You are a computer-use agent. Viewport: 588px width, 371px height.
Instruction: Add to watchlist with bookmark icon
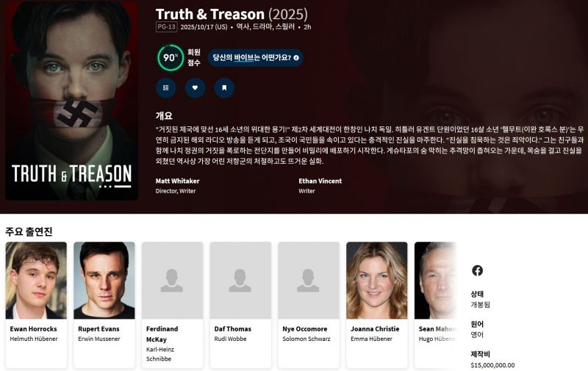224,87
